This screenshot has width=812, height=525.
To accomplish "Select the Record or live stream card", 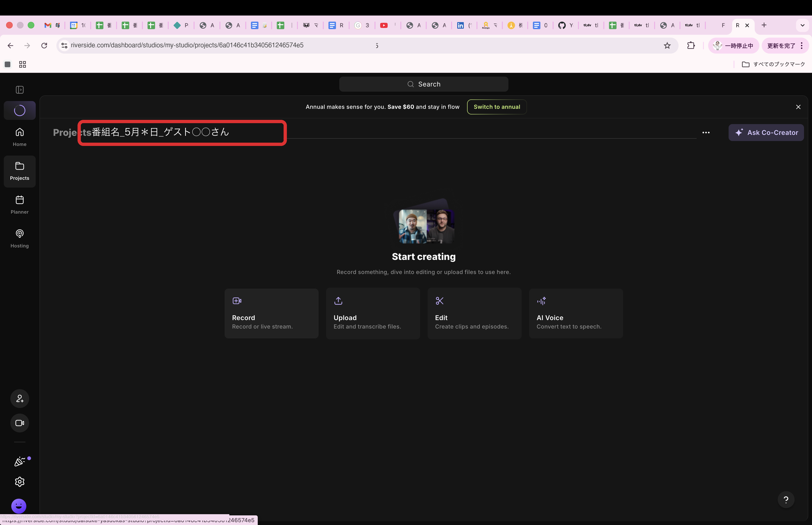I will coord(271,314).
